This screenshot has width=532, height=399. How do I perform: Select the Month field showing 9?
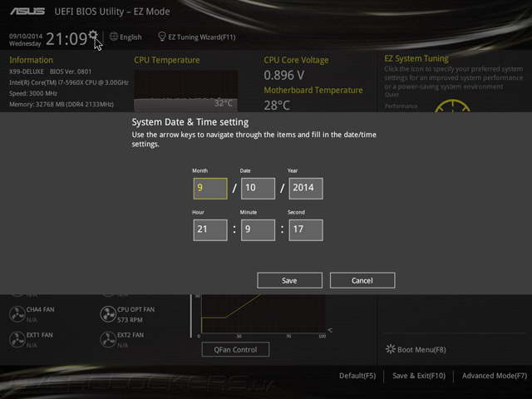(x=210, y=189)
